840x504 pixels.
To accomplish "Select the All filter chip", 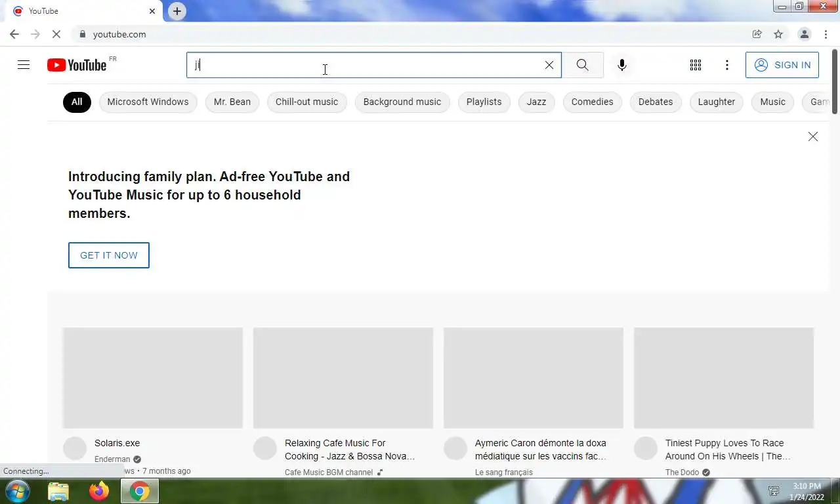I will (77, 102).
